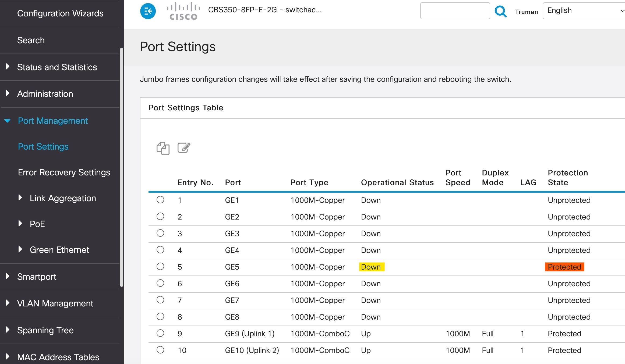
Task: Select radio button for GE7
Action: coord(160,300)
